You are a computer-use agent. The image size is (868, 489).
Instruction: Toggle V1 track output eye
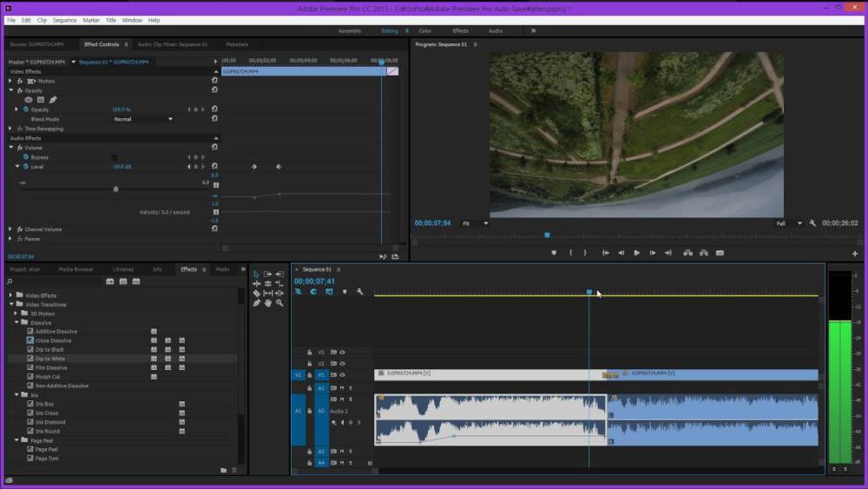click(x=342, y=375)
